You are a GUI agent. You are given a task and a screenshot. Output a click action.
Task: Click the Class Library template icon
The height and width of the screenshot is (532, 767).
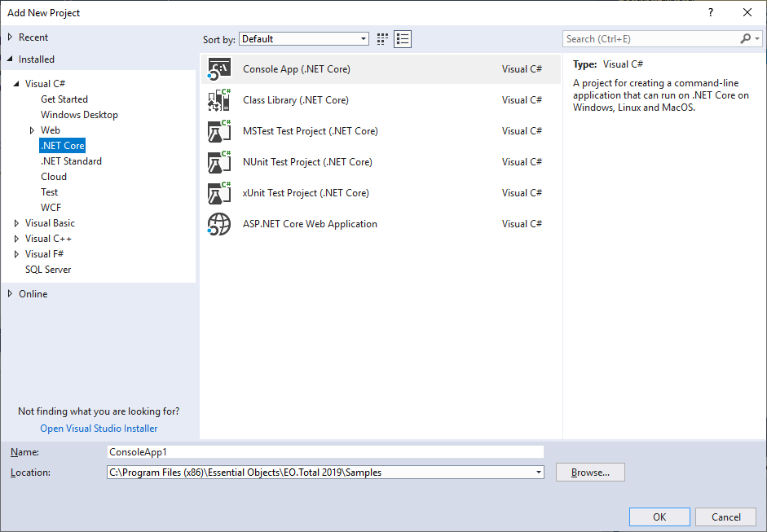(218, 99)
